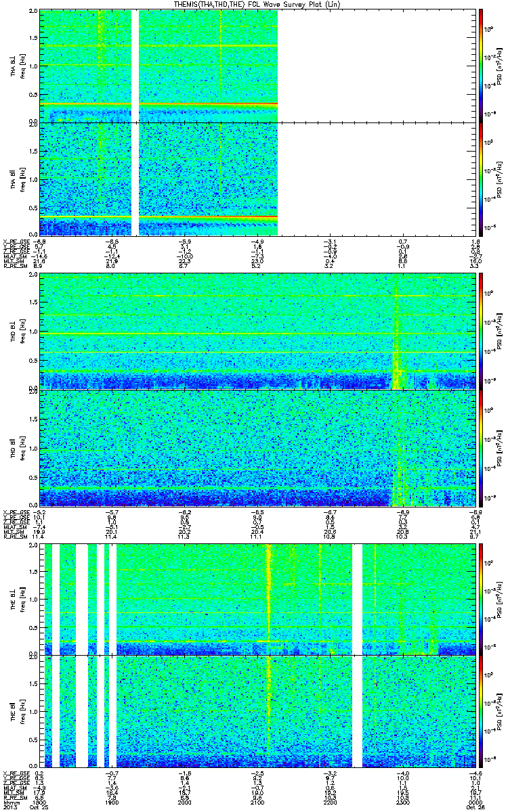Image resolution: width=508 pixels, height=812 pixels.
Task: Click the PSD [nT²/Hz] label of THA B-perpendicular
Action: [501, 66]
